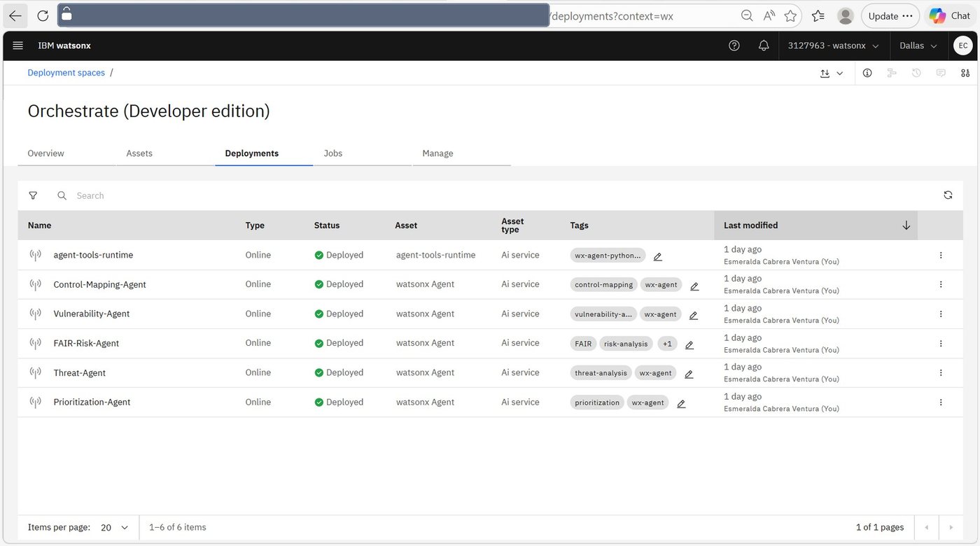Edit tags for Control-Mapping-Agent
The height and width of the screenshot is (546, 980).
(694, 286)
